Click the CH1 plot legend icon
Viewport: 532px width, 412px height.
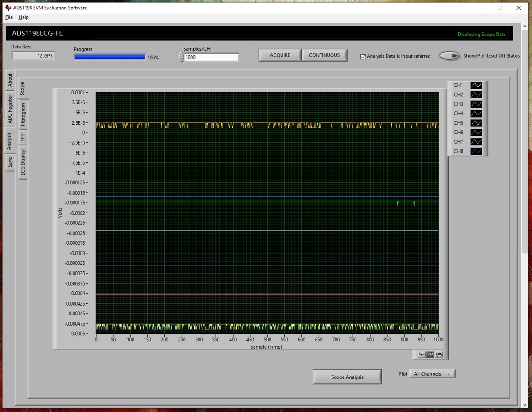[x=476, y=85]
